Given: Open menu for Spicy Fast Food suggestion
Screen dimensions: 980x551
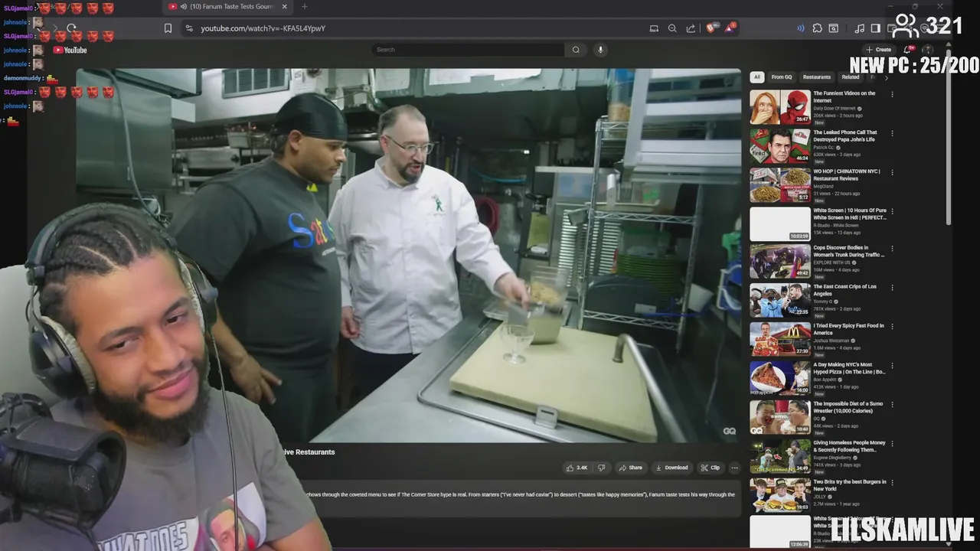Looking at the screenshot, I should 892,327.
